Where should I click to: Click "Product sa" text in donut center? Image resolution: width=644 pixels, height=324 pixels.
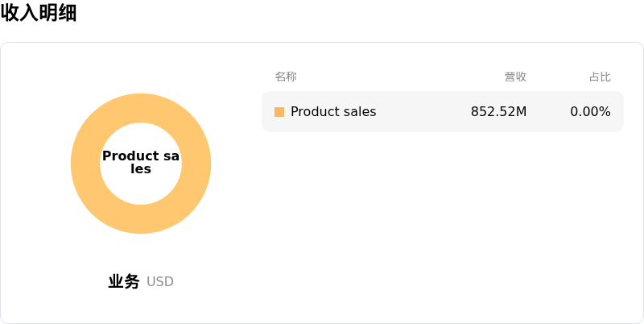(x=141, y=156)
